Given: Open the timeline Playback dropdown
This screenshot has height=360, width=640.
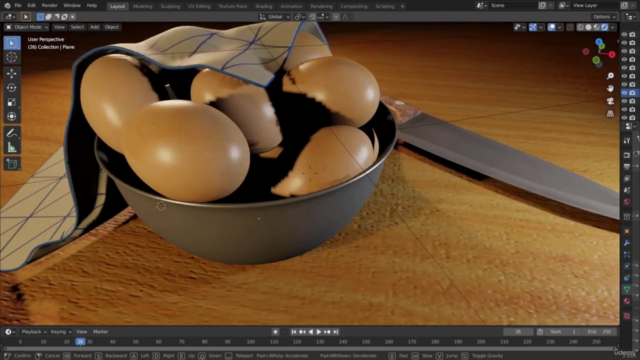Looking at the screenshot, I should [33, 332].
